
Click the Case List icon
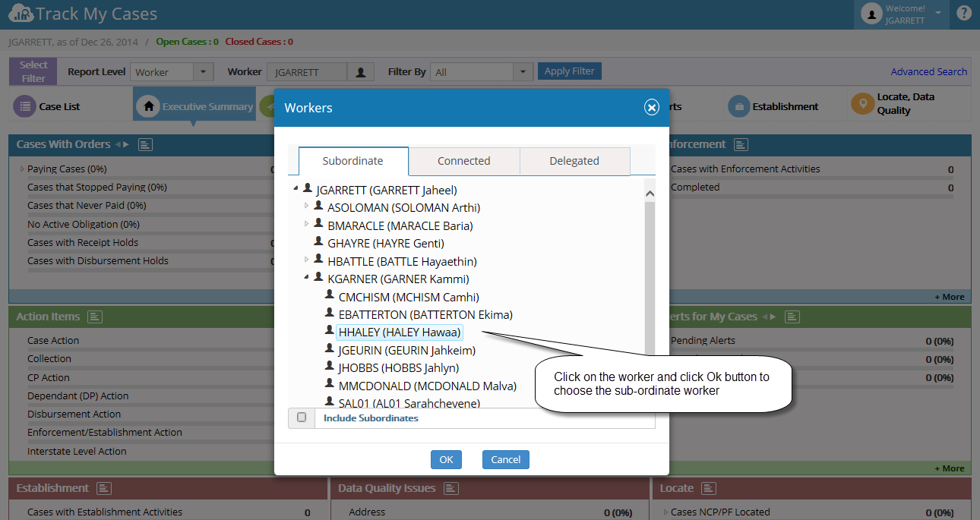click(25, 106)
